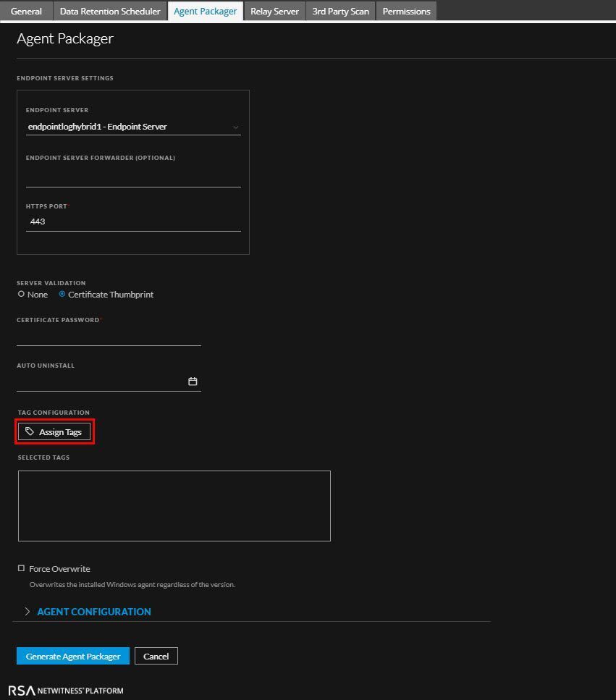
Task: Switch to the Permissions tab
Action: (x=406, y=11)
